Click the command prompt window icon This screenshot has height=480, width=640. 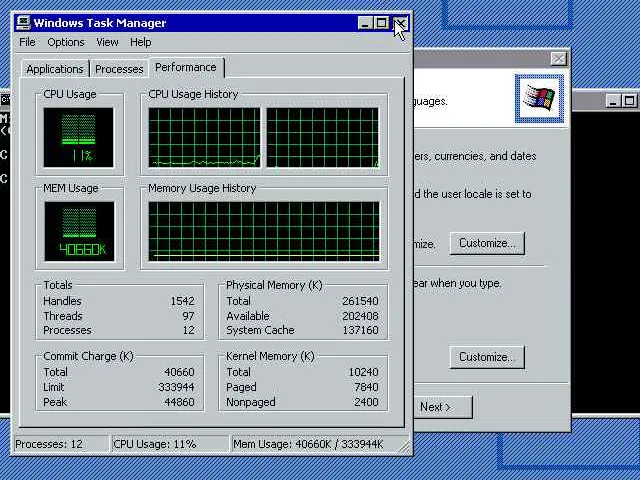tap(5, 99)
